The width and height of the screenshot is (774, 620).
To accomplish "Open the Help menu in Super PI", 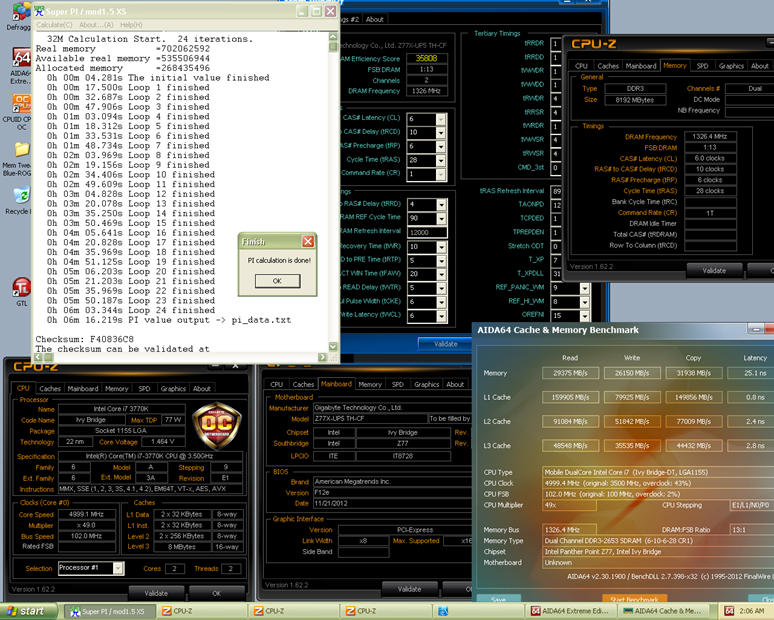I will (130, 24).
